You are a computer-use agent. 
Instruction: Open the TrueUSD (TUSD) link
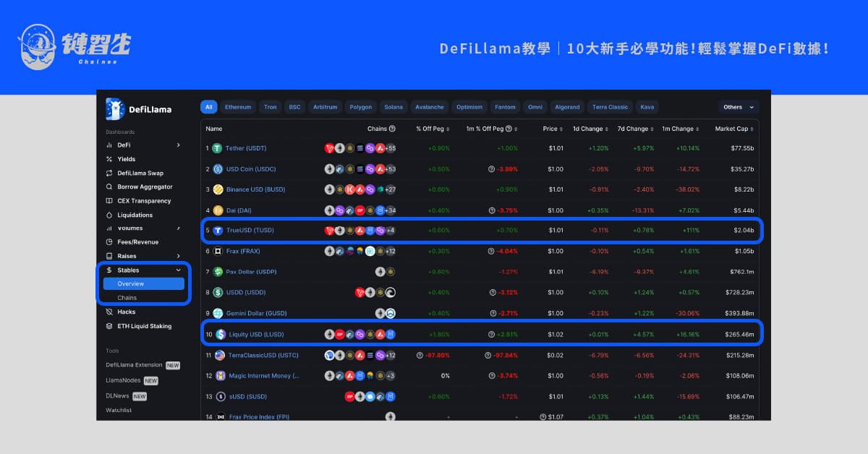(250, 231)
